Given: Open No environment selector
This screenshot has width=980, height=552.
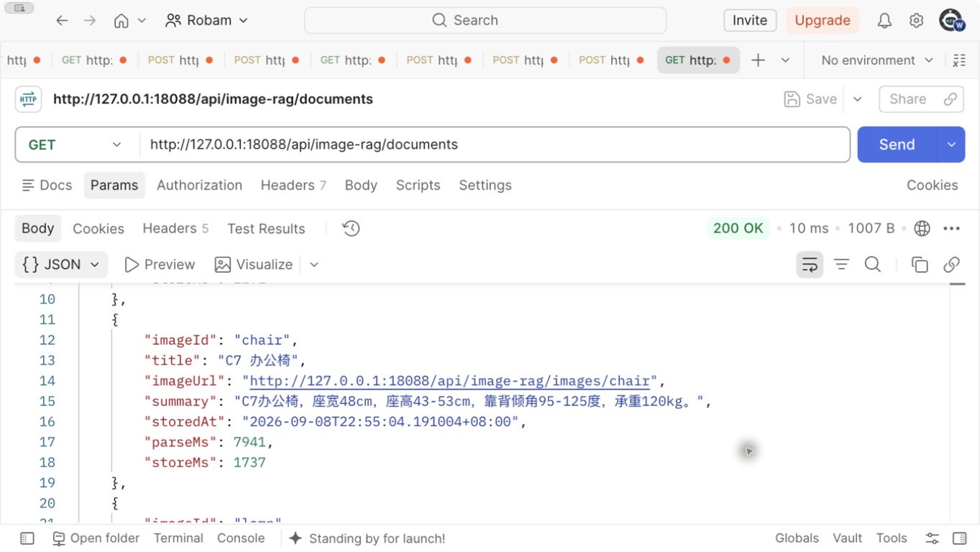Looking at the screenshot, I should click(x=877, y=60).
